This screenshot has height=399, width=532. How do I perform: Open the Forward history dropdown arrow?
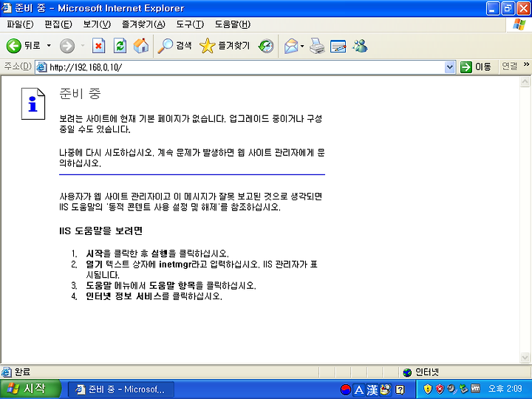pyautogui.click(x=83, y=46)
